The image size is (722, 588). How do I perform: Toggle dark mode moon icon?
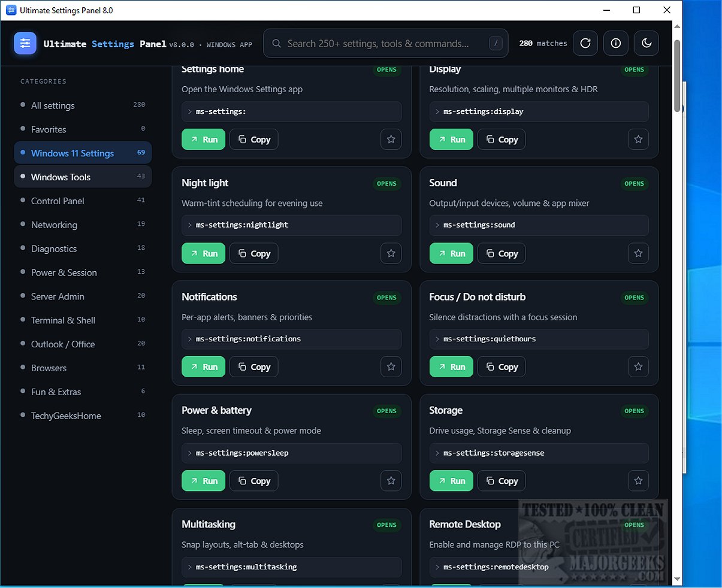[647, 43]
